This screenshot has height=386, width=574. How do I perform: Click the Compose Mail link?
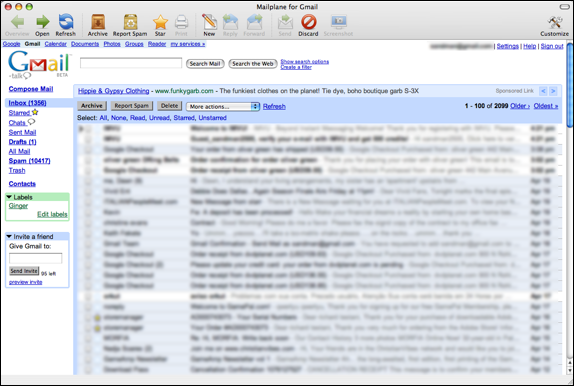click(31, 89)
